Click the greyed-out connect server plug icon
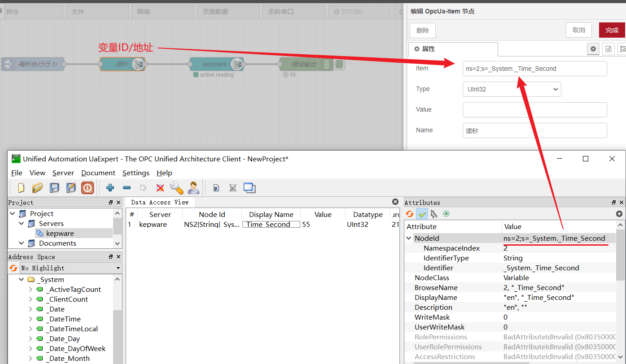The width and height of the screenshot is (626, 364). (x=143, y=188)
